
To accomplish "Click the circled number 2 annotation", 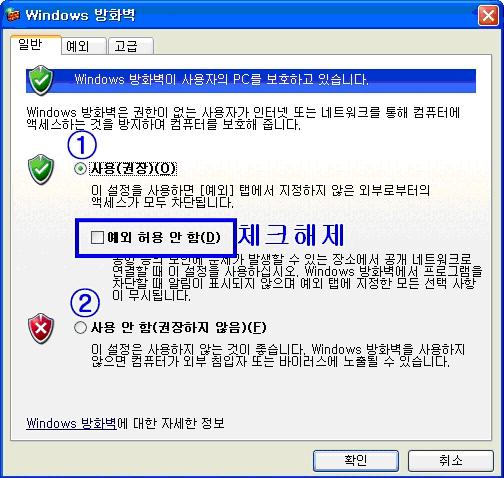I will point(85,303).
